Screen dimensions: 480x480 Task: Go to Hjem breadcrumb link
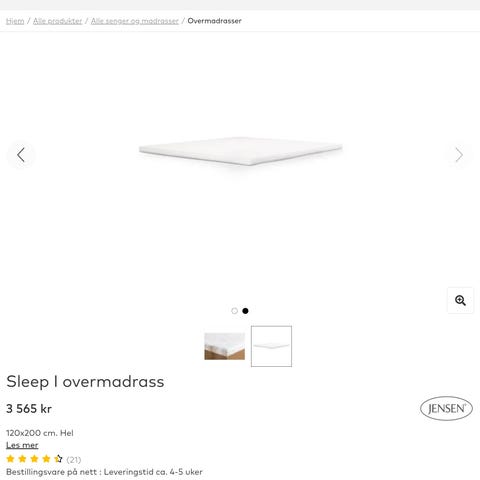15,21
